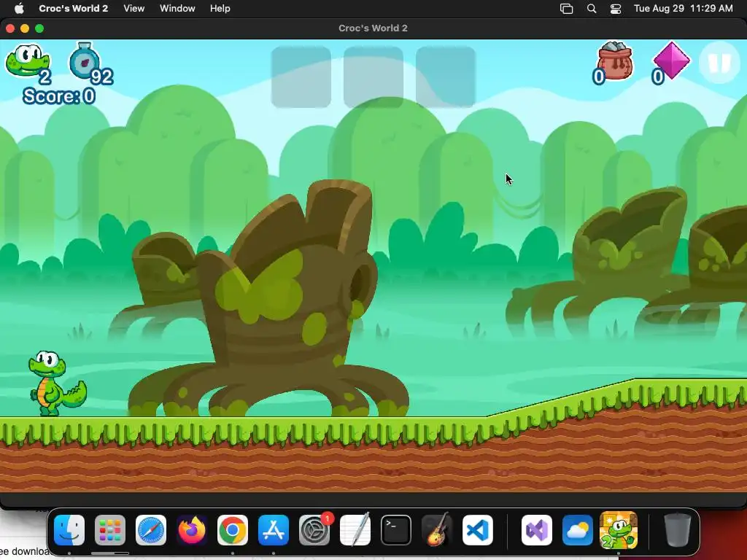Image resolution: width=747 pixels, height=560 pixels.
Task: Open the Window menu
Action: tap(177, 8)
